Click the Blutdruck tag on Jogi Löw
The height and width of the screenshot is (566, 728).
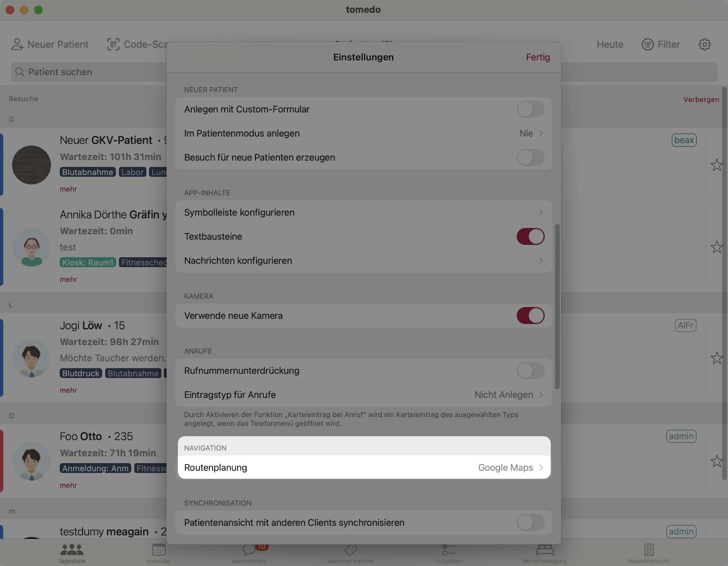[81, 373]
